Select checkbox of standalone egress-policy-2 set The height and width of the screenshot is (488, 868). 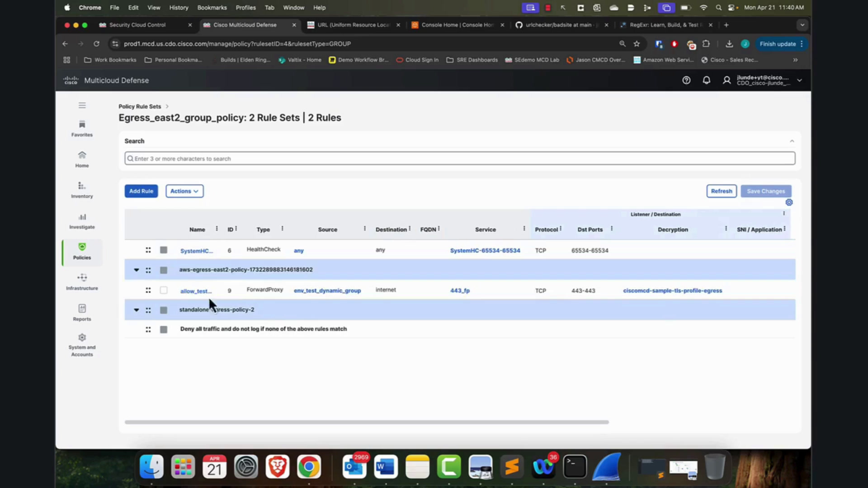pos(164,310)
